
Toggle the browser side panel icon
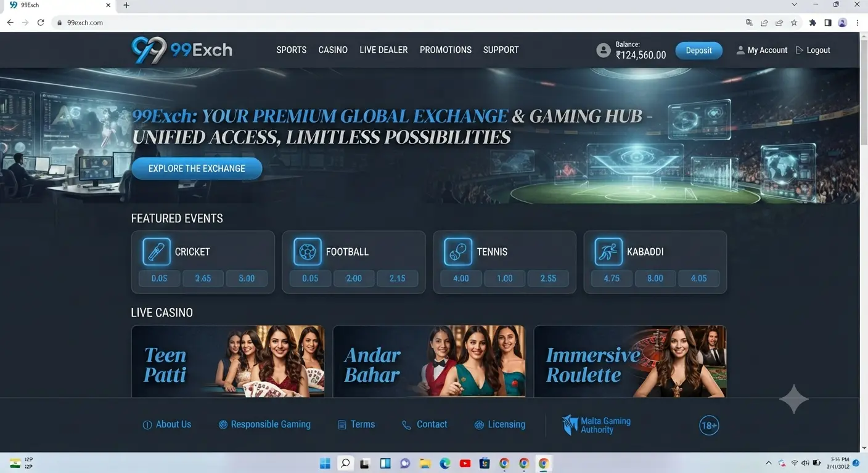[827, 23]
